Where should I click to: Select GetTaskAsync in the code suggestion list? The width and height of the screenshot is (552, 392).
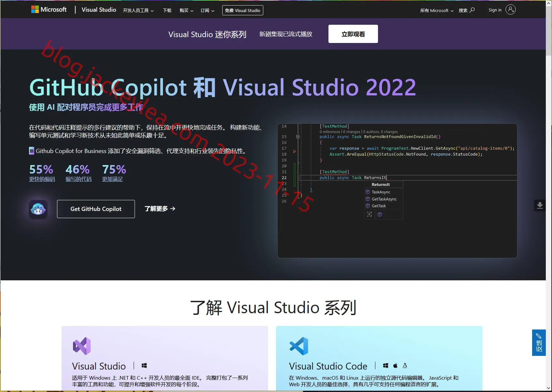[384, 199]
